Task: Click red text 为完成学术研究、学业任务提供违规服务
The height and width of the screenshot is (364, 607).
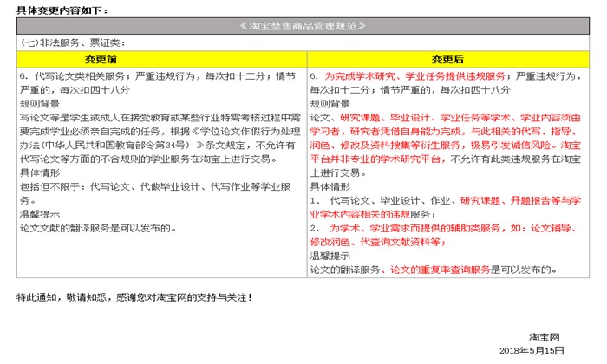Action: [415, 76]
